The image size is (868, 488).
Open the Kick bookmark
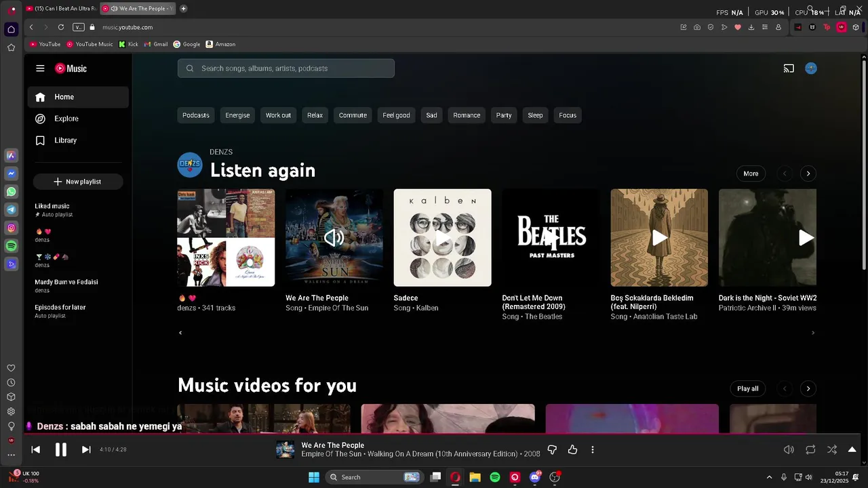tap(128, 44)
